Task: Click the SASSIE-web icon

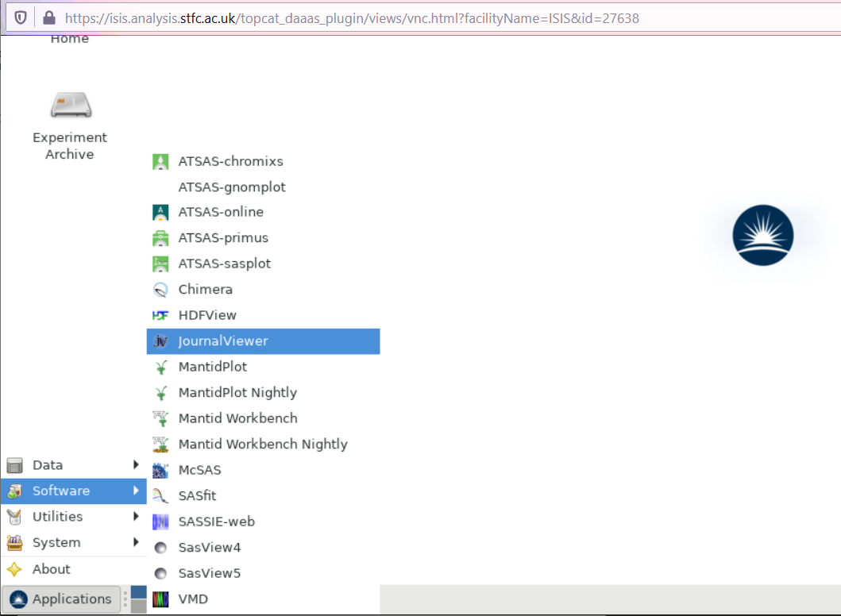Action: pyautogui.click(x=160, y=522)
